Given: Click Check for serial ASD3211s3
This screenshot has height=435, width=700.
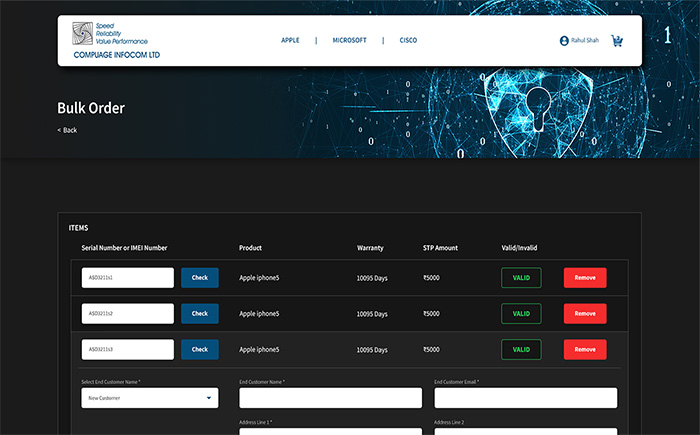Looking at the screenshot, I should (x=200, y=349).
